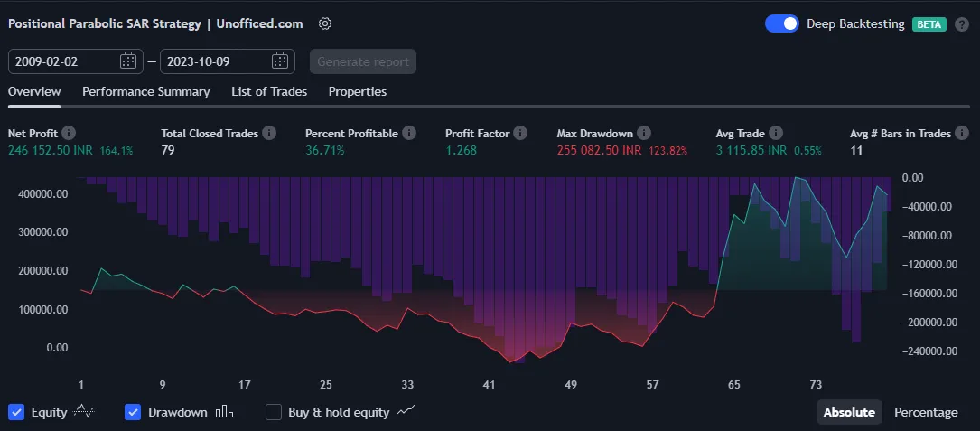Disable the Deep Backtesting toggle

point(781,24)
